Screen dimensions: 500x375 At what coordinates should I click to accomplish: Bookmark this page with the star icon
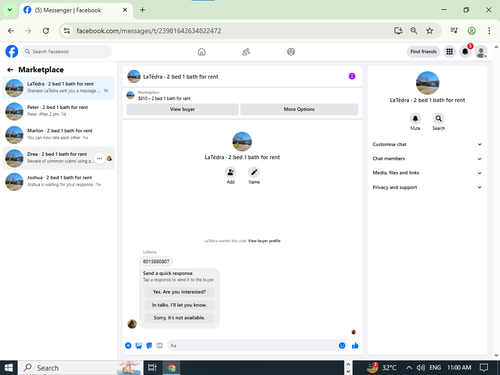pyautogui.click(x=430, y=31)
